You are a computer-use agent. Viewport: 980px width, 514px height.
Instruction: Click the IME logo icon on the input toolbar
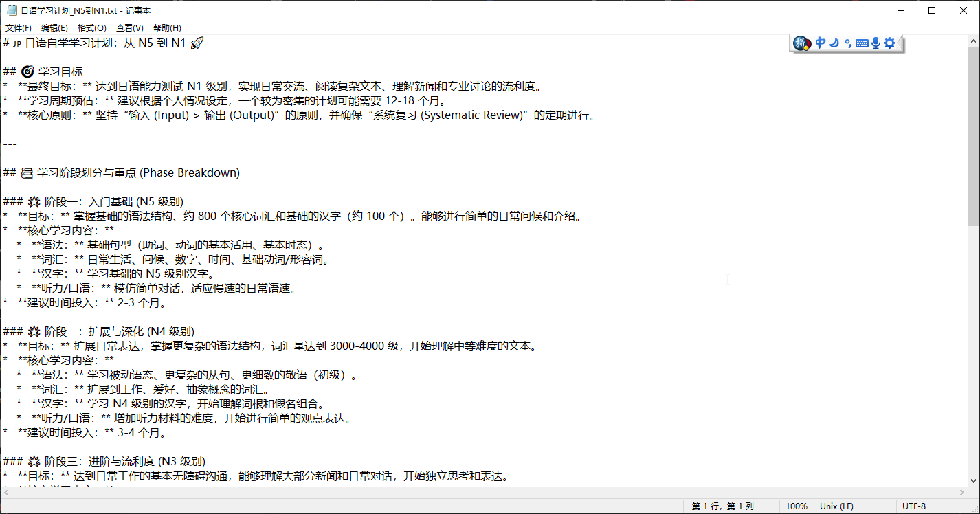(x=802, y=43)
